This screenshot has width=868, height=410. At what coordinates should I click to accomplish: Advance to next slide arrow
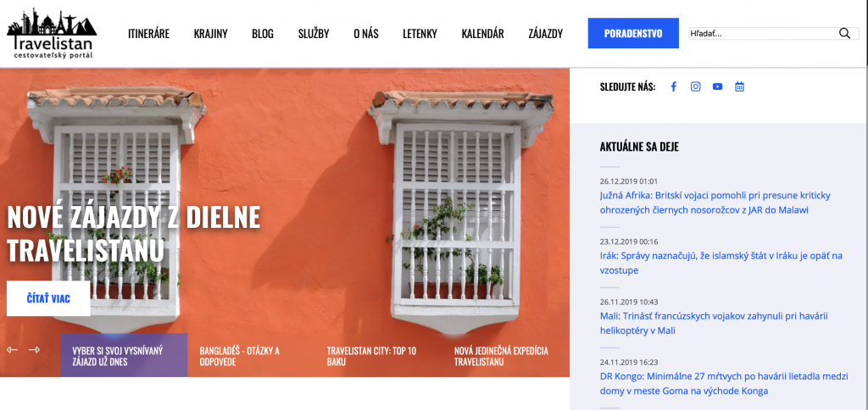pyautogui.click(x=34, y=350)
